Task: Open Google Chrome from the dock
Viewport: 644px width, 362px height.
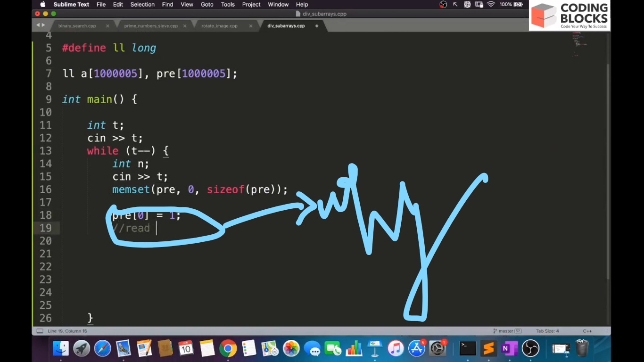Action: pyautogui.click(x=228, y=349)
